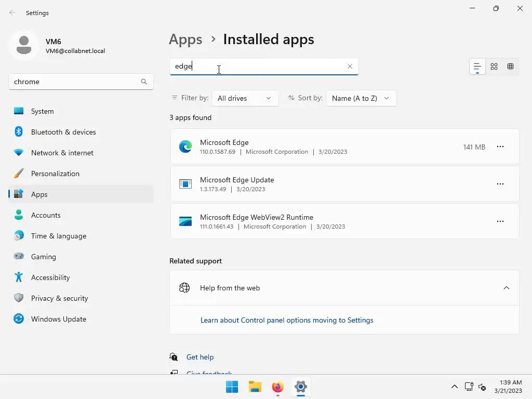The width and height of the screenshot is (532, 399).
Task: Click the settings search magnifier icon
Action: click(144, 82)
